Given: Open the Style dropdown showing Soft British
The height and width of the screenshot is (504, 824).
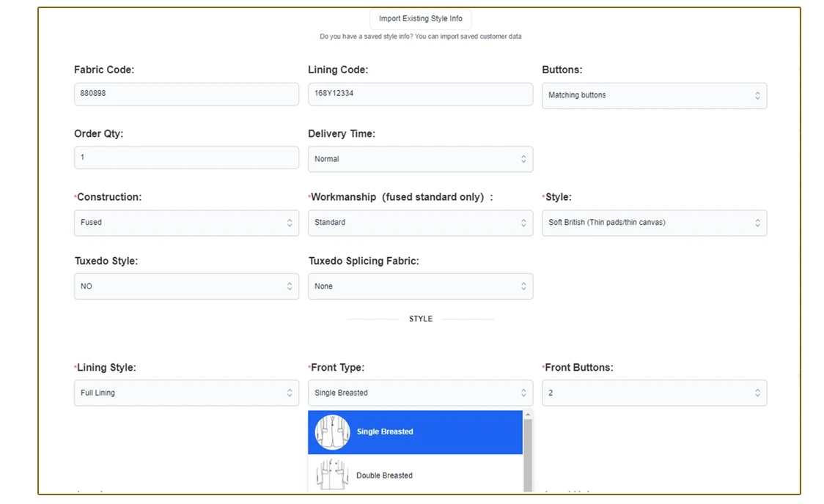Looking at the screenshot, I should coord(654,223).
